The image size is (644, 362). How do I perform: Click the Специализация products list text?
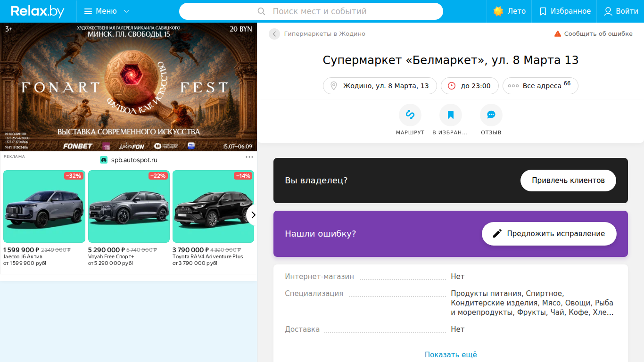coord(532,303)
